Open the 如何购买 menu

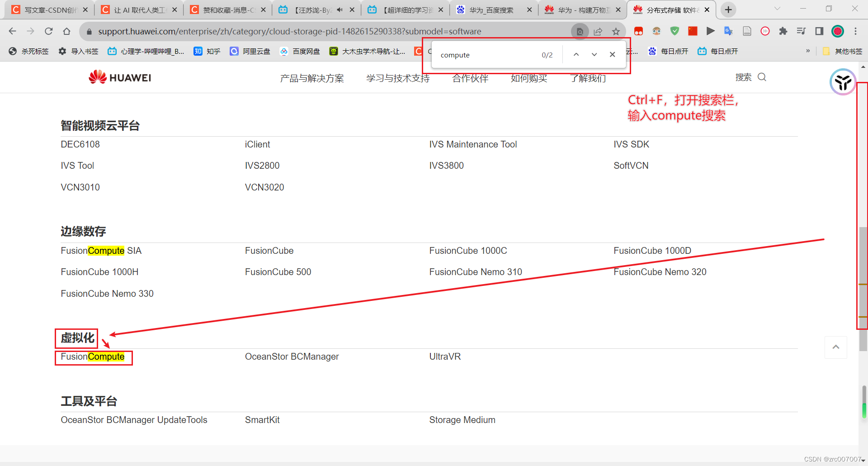tap(529, 78)
